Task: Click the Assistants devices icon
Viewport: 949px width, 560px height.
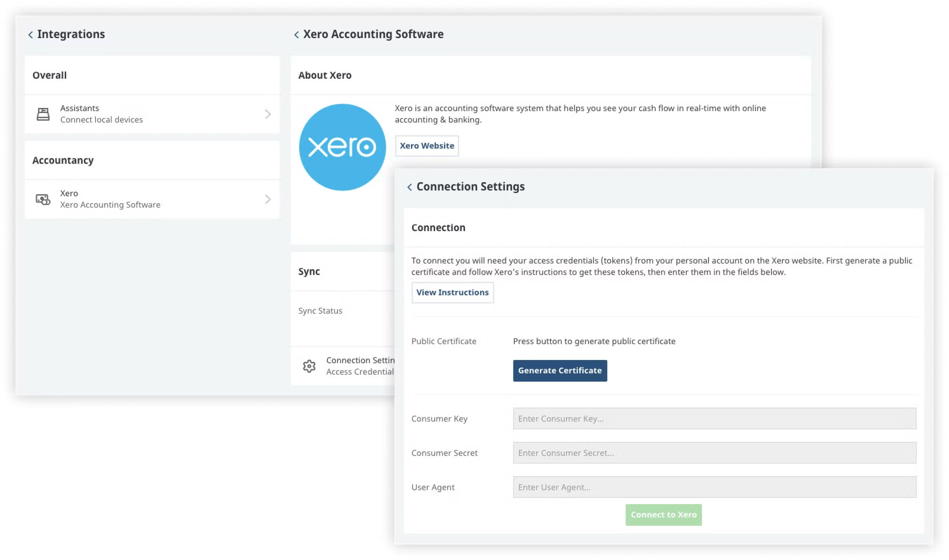Action: 43,114
